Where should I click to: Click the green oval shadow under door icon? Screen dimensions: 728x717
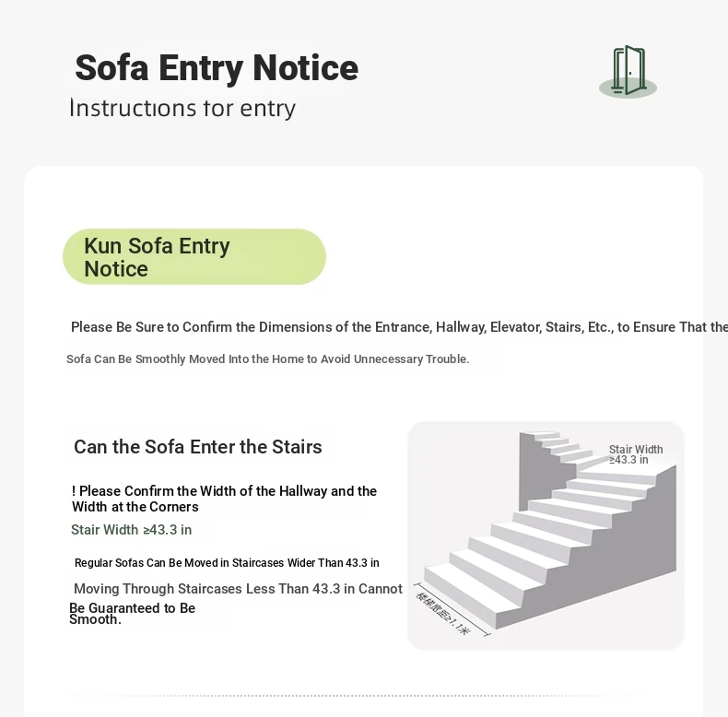pos(628,88)
